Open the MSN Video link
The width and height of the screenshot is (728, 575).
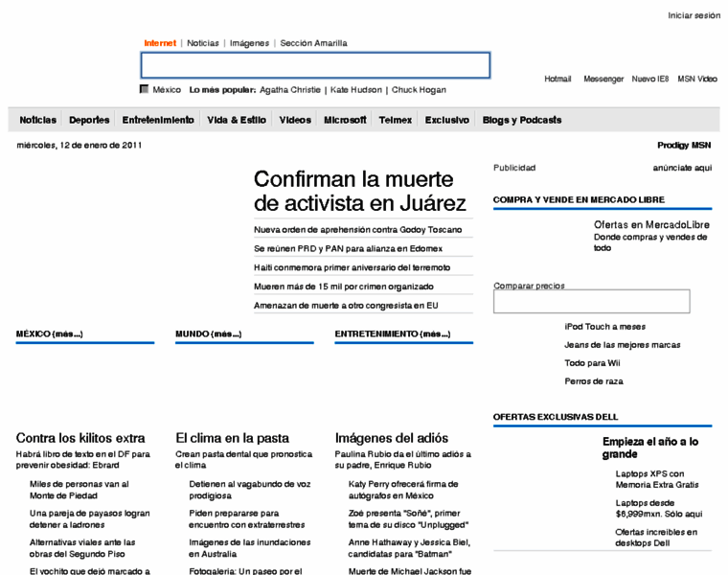[697, 79]
